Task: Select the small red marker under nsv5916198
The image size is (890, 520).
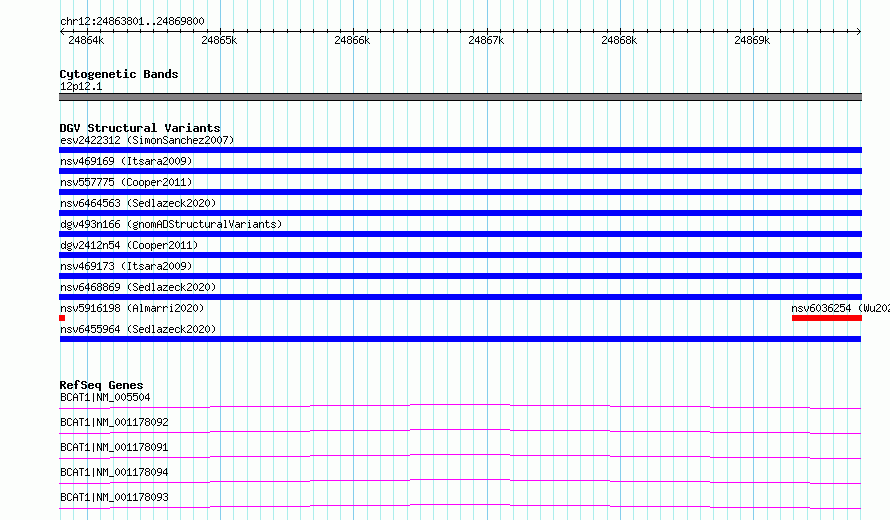Action: 62,318
